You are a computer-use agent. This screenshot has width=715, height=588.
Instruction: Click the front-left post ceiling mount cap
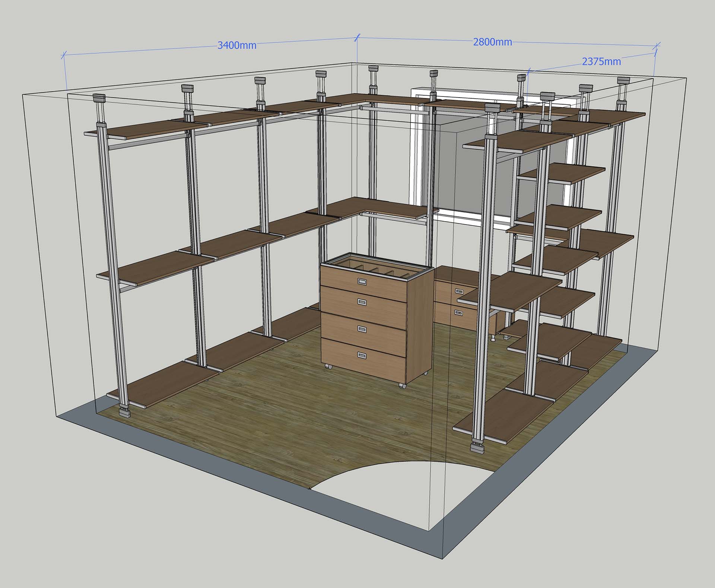pyautogui.click(x=99, y=99)
